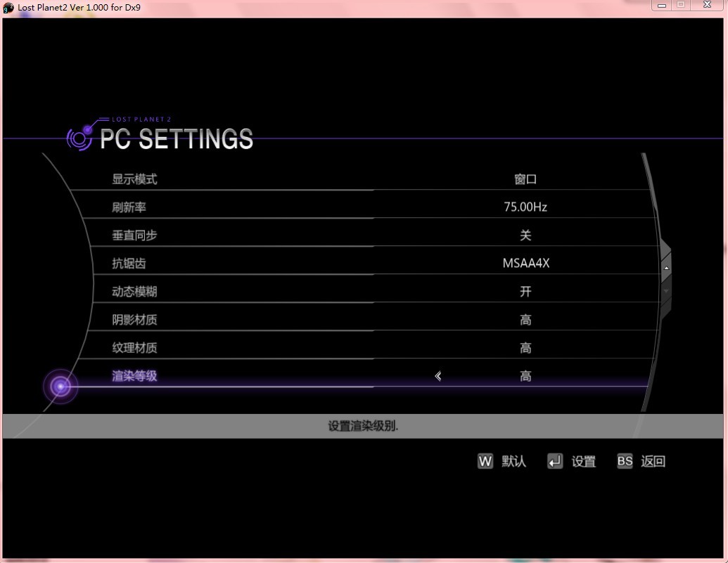Screen dimensions: 728x563
Task: Select the 阴影材质 menu row
Action: [x=134, y=320]
